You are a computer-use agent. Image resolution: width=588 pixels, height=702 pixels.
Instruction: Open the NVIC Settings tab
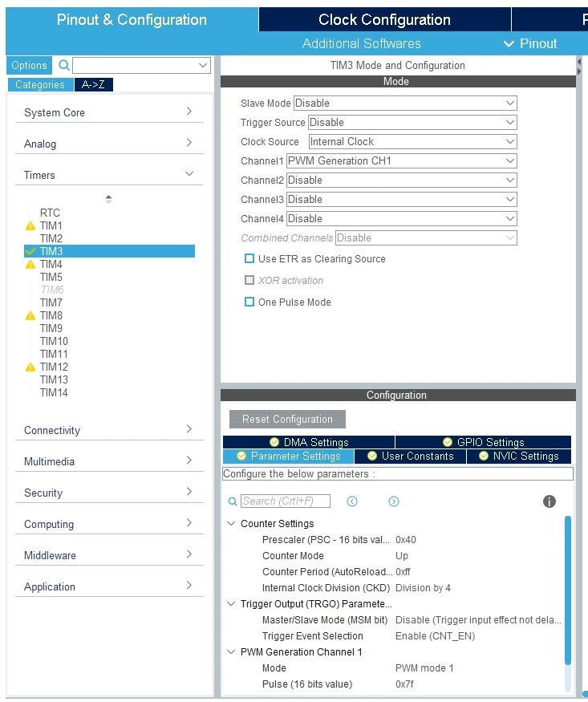coord(519,456)
